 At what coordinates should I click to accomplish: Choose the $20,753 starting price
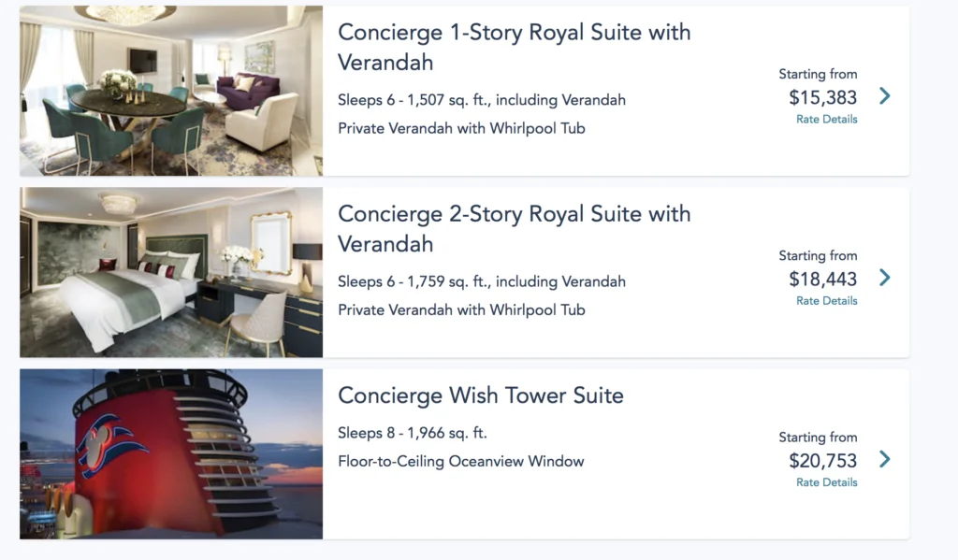[x=822, y=460]
